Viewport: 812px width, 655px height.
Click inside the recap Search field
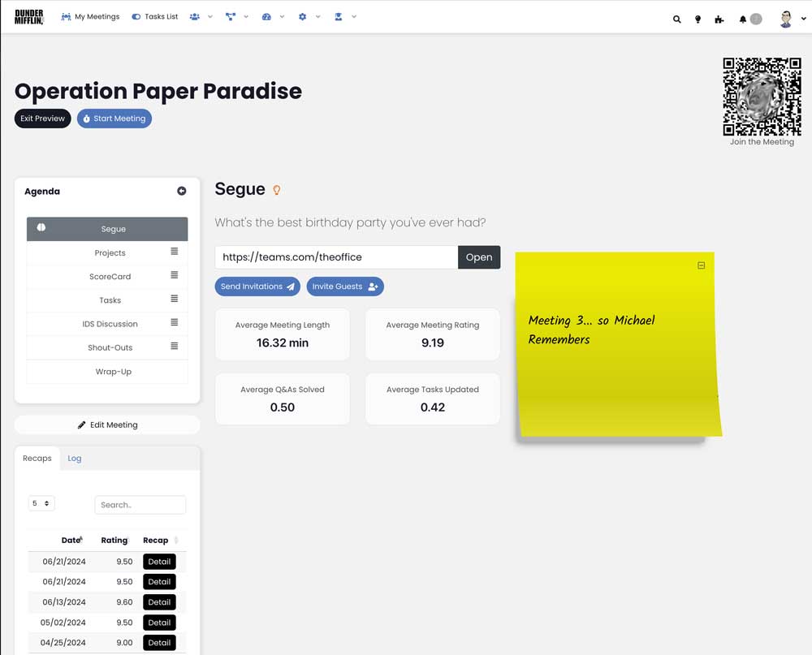coord(140,504)
